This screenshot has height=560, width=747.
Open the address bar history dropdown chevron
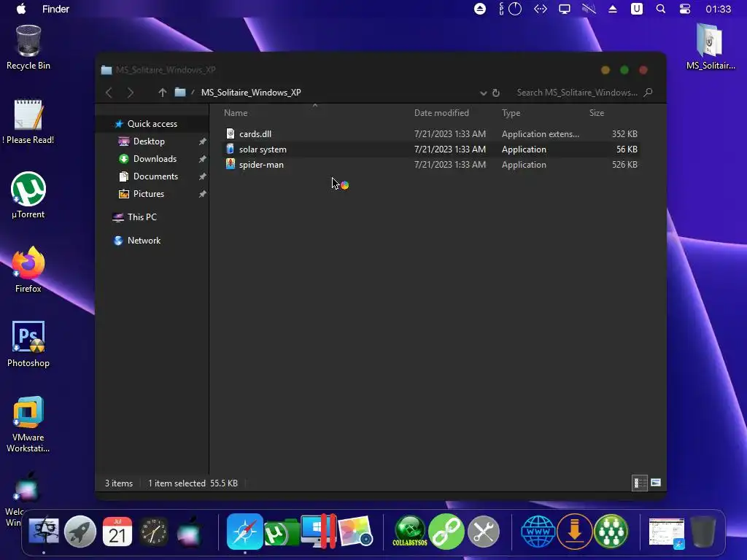coord(483,93)
